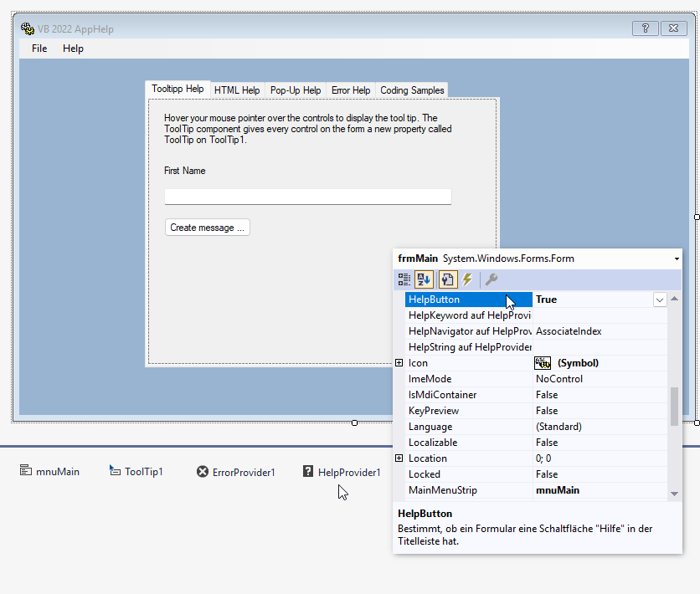
Task: Open the Events list lightning icon
Action: click(467, 279)
